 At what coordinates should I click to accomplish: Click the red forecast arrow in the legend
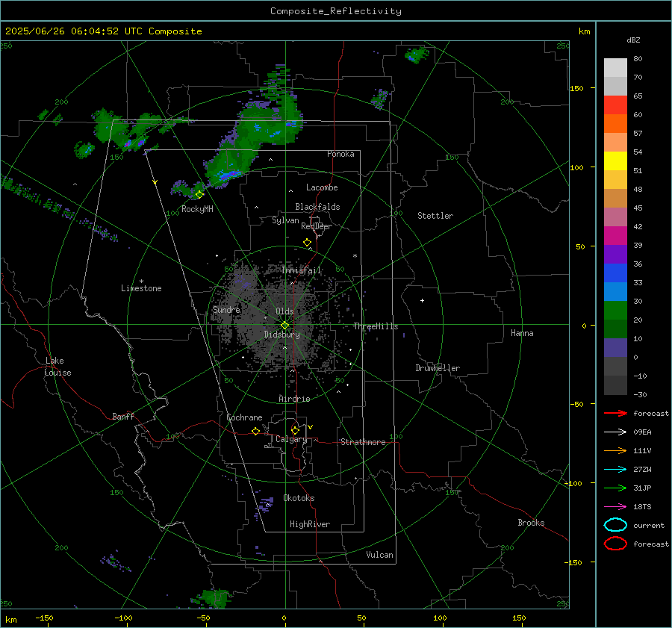(615, 413)
